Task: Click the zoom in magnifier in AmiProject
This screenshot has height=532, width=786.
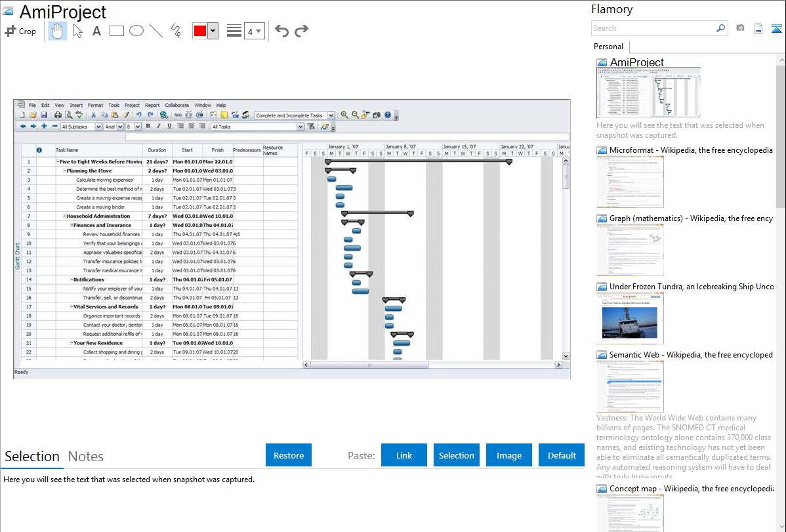Action: click(x=344, y=115)
